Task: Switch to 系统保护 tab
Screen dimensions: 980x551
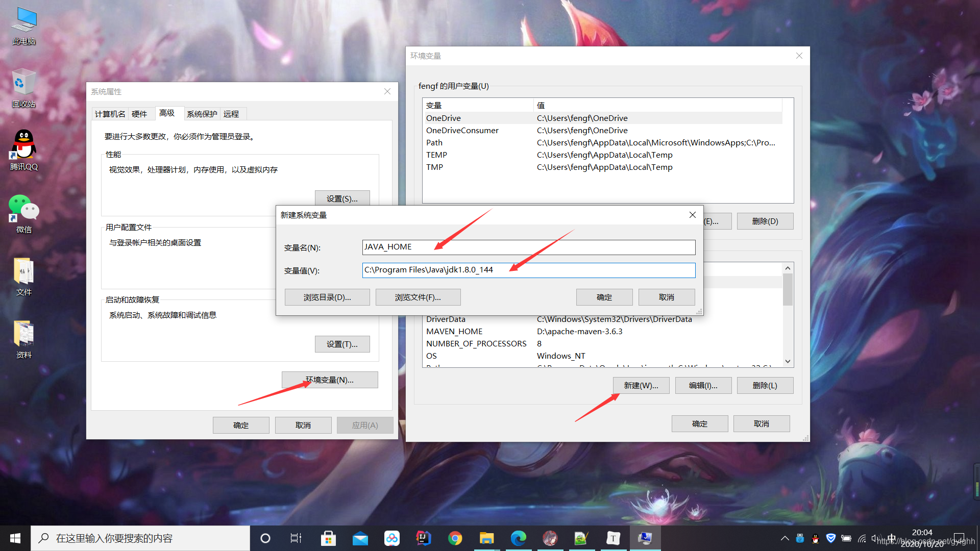Action: click(202, 114)
